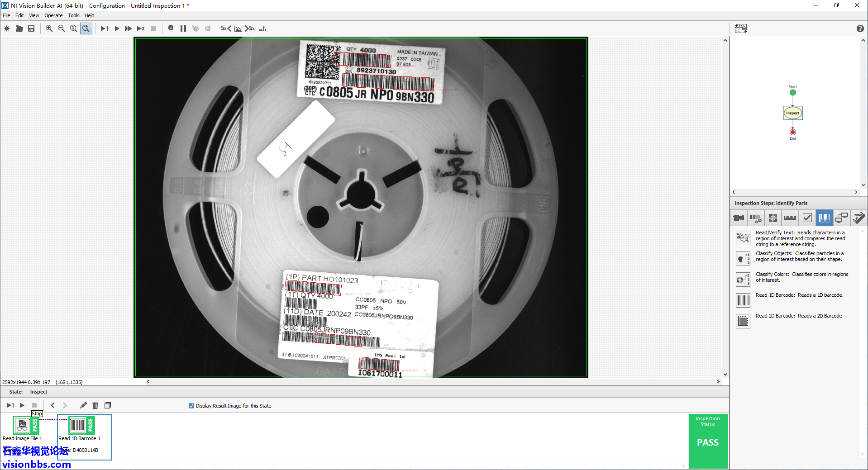Open context help question mark
This screenshot has height=470, width=868.
(860, 28)
